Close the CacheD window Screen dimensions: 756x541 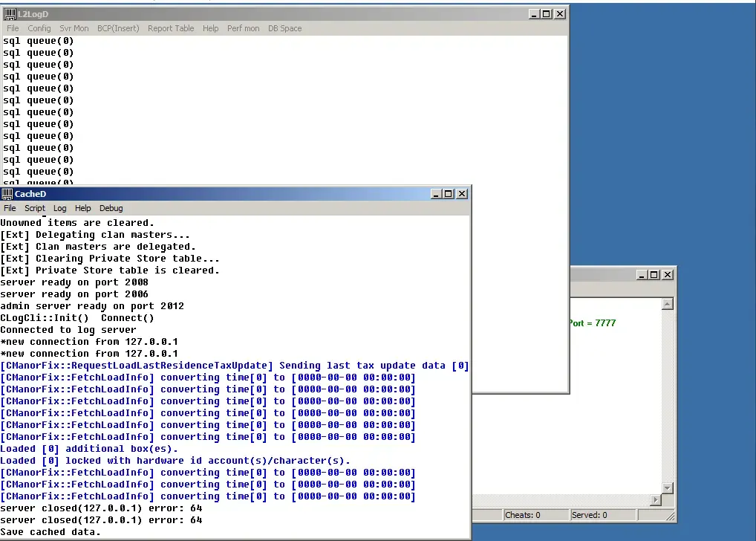(x=462, y=193)
